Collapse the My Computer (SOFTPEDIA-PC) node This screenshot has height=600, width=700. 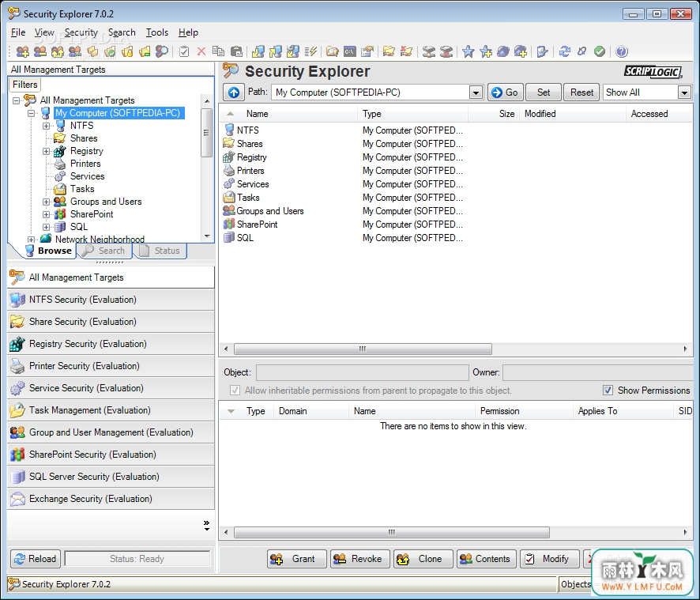click(32, 113)
